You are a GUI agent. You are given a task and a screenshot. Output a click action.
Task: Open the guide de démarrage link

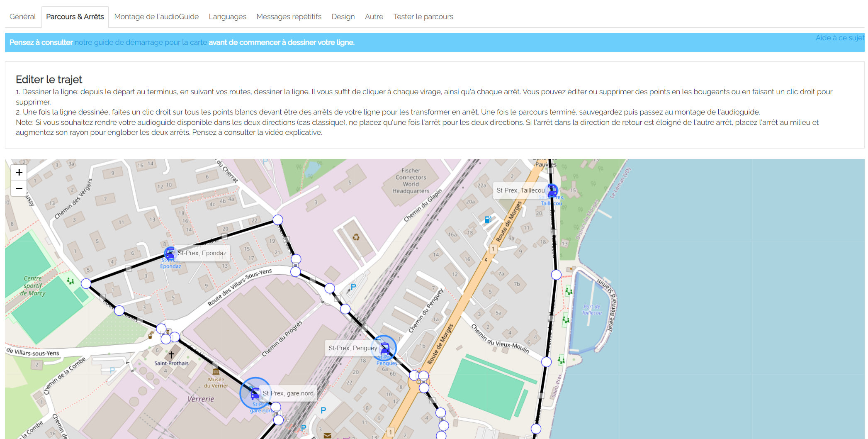coord(141,42)
